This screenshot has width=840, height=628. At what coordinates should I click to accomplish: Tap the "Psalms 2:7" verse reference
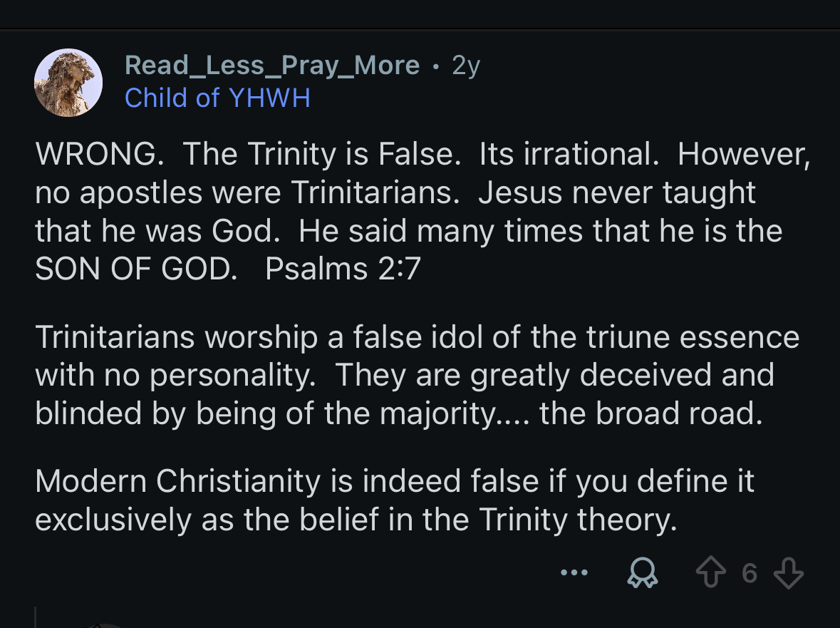point(343,268)
